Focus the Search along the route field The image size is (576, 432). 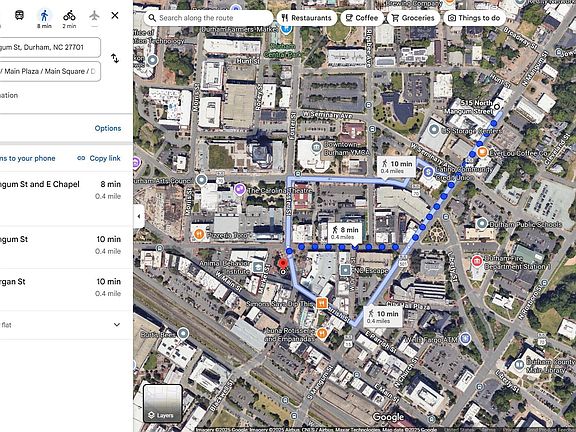pyautogui.click(x=208, y=18)
